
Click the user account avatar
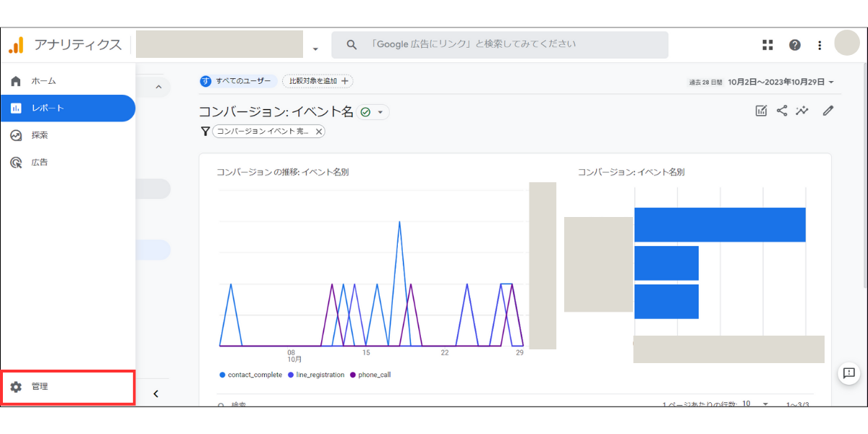tap(846, 43)
